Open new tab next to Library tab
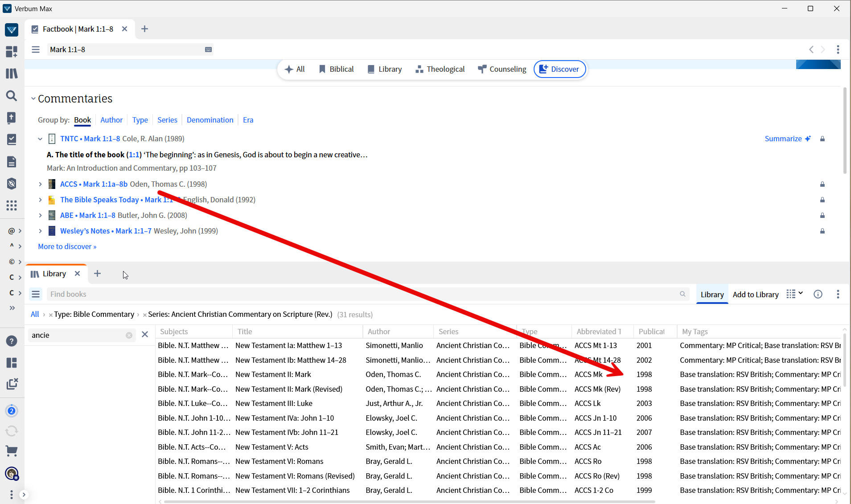Screen dimensions: 851x504 (98, 274)
